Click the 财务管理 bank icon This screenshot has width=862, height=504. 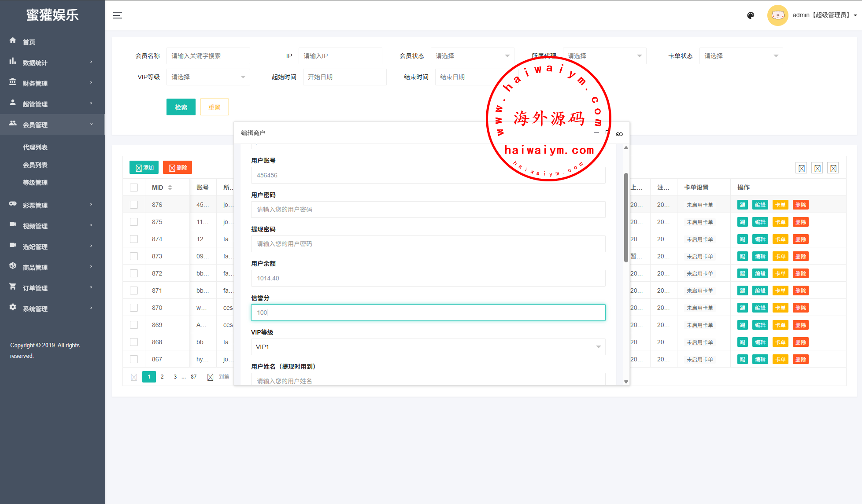(13, 82)
